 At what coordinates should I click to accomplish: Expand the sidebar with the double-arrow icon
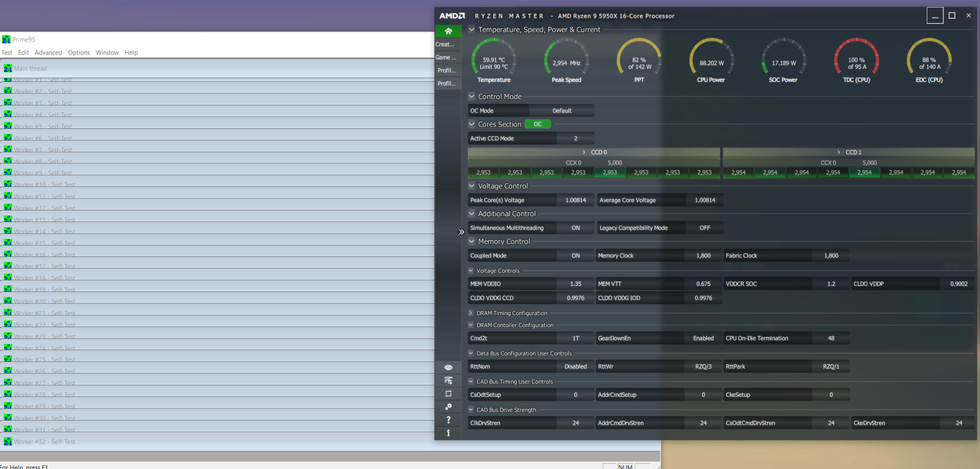click(x=462, y=231)
